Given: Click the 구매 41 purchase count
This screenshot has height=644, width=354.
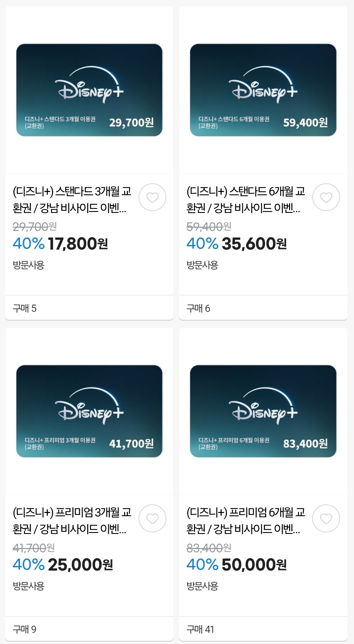Looking at the screenshot, I should [x=200, y=629].
